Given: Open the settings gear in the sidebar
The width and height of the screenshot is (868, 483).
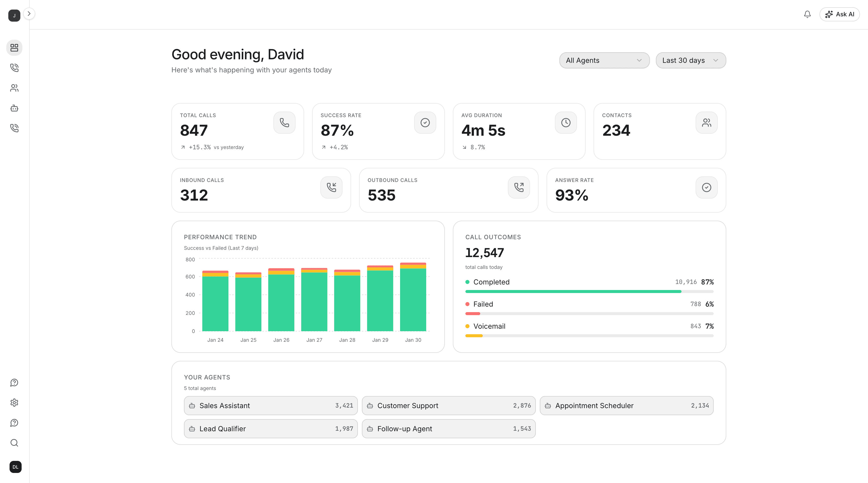Looking at the screenshot, I should (14, 402).
